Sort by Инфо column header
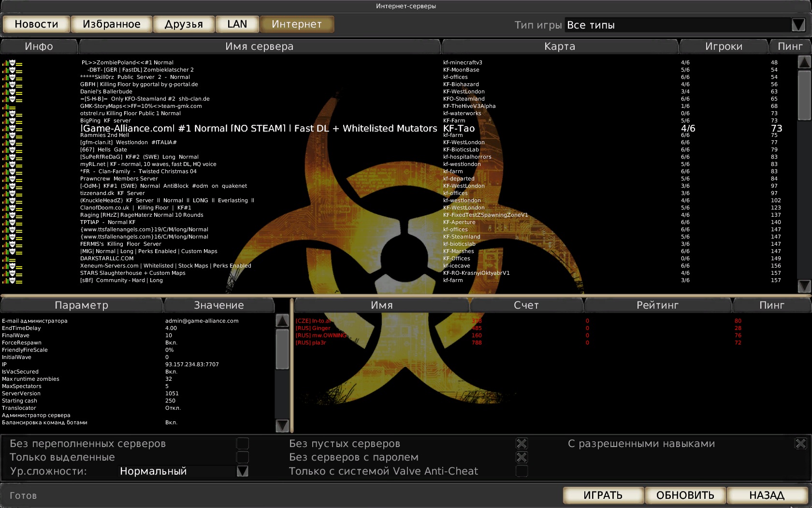This screenshot has height=508, width=812. pyautogui.click(x=39, y=46)
